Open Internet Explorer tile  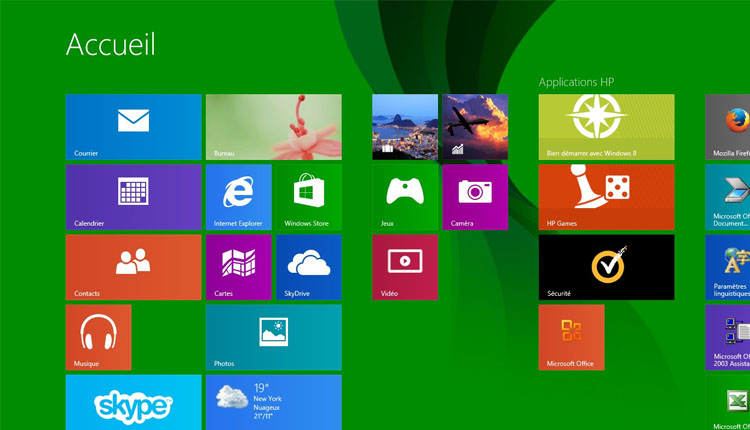[239, 197]
